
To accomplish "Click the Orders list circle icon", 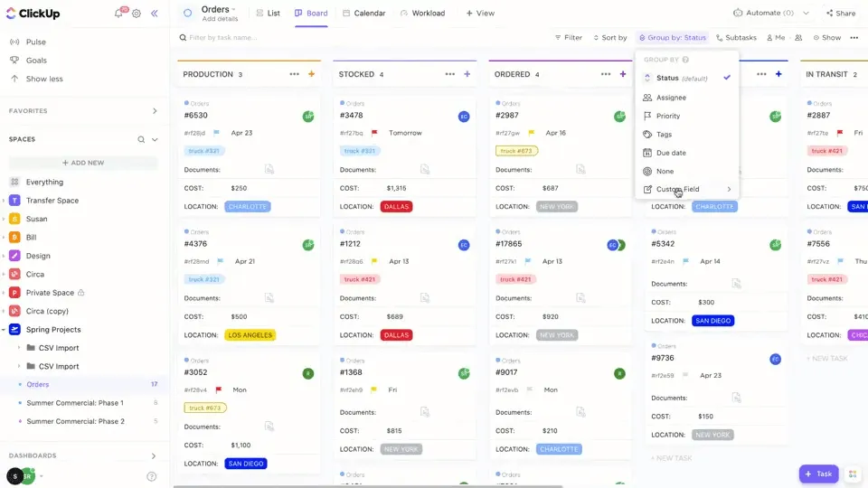I will [x=188, y=13].
